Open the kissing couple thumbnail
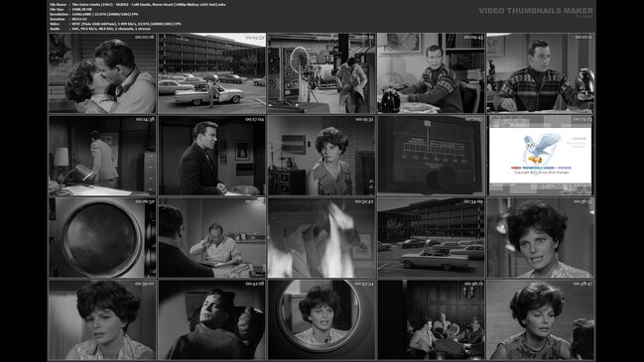 click(x=102, y=73)
